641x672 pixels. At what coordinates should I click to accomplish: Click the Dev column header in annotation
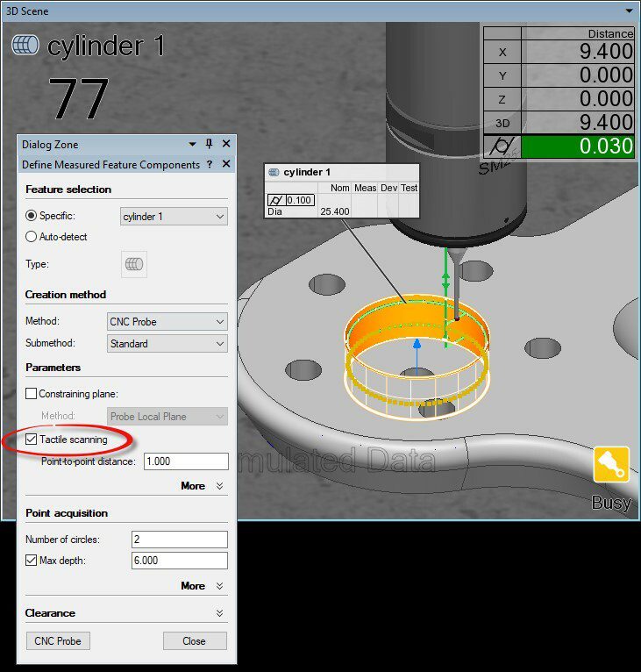(388, 188)
